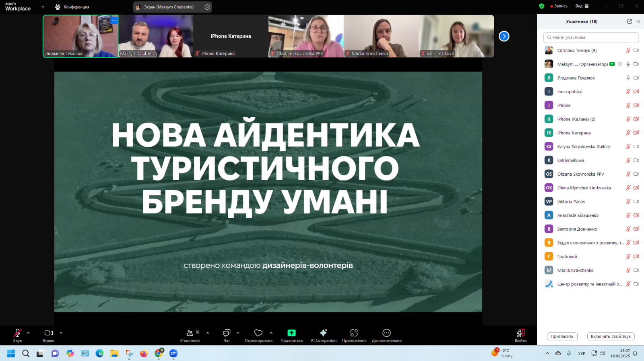
Task: Select katrinmalkova video thumbnail
Action: 456,36
